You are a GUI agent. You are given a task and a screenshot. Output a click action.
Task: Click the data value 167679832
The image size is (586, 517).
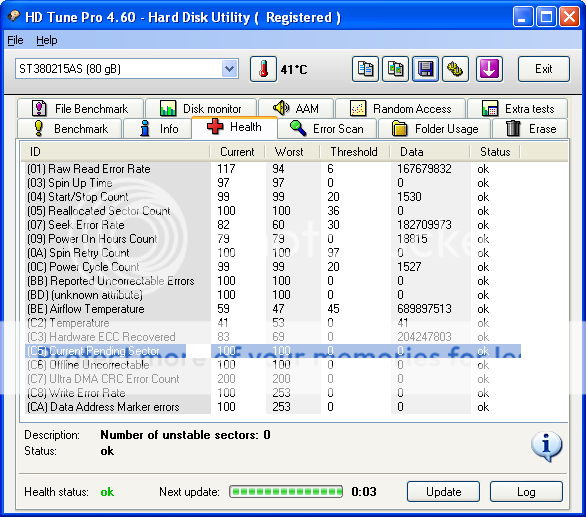[424, 169]
